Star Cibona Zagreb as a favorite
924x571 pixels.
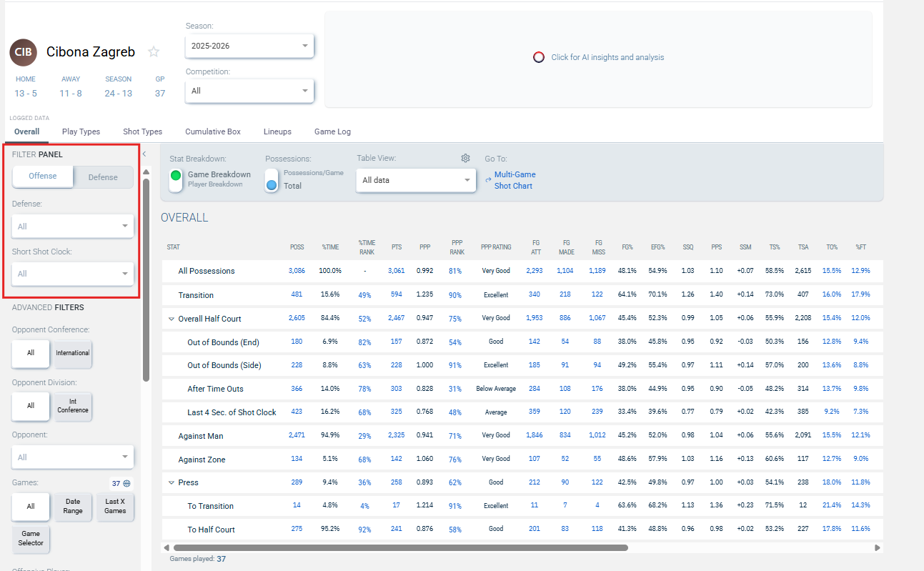click(x=153, y=51)
